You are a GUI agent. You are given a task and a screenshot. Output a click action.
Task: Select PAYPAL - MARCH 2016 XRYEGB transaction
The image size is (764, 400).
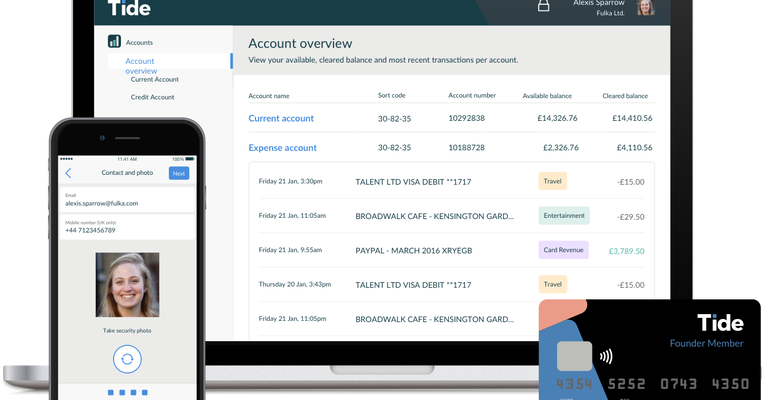pyautogui.click(x=414, y=250)
